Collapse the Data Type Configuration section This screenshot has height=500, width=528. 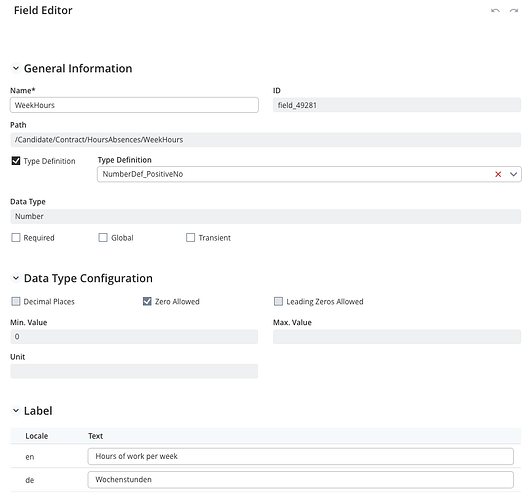[15, 278]
